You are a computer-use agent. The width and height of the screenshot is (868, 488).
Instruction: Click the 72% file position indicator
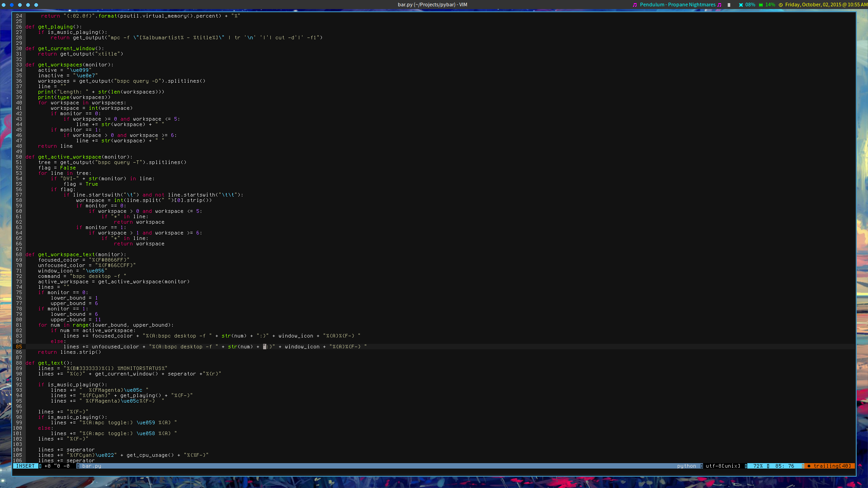(758, 466)
